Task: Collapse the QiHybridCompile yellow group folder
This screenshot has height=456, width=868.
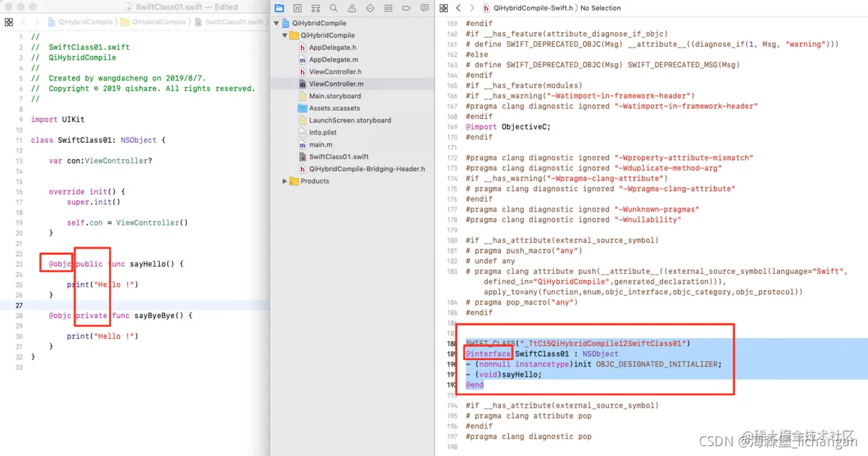Action: tap(285, 35)
